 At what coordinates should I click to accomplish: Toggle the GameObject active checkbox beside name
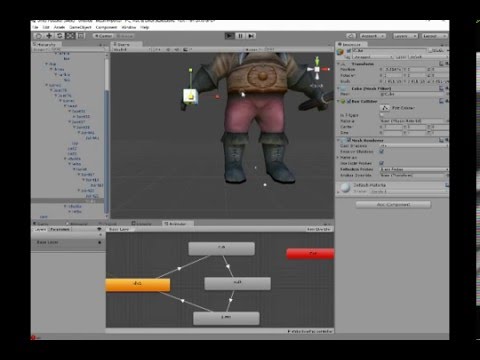click(x=348, y=50)
